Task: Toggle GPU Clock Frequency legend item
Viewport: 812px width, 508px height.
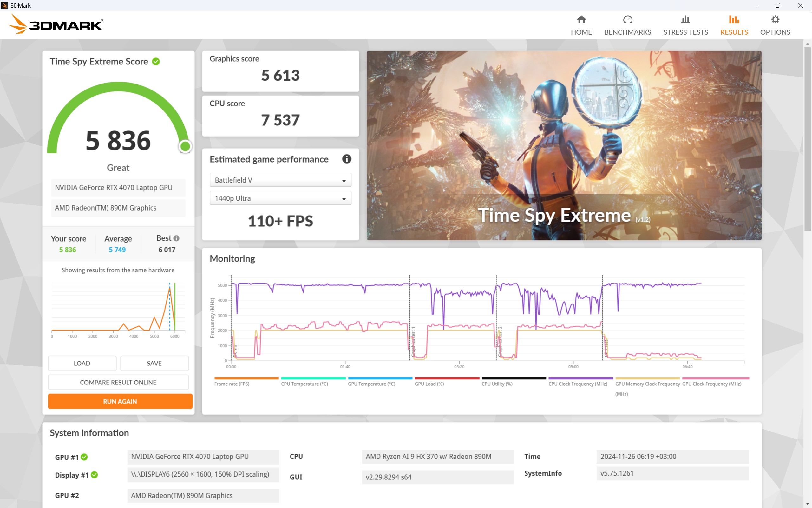Action: click(x=715, y=382)
